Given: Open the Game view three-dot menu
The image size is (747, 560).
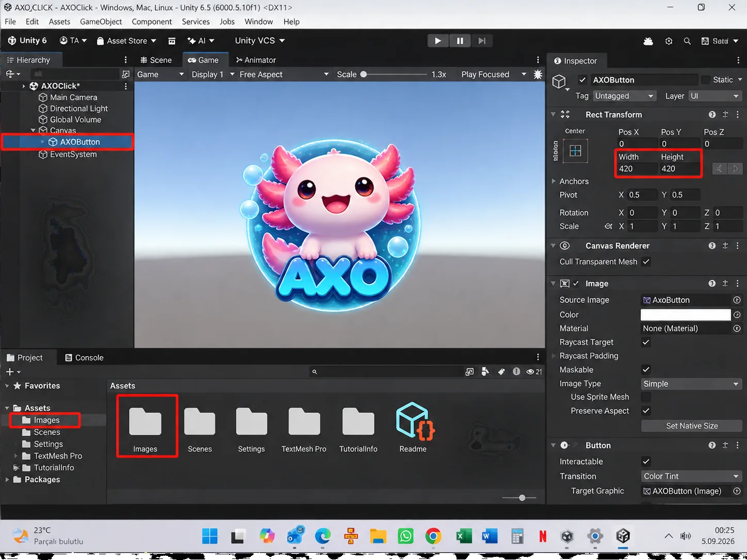Looking at the screenshot, I should click(x=538, y=60).
